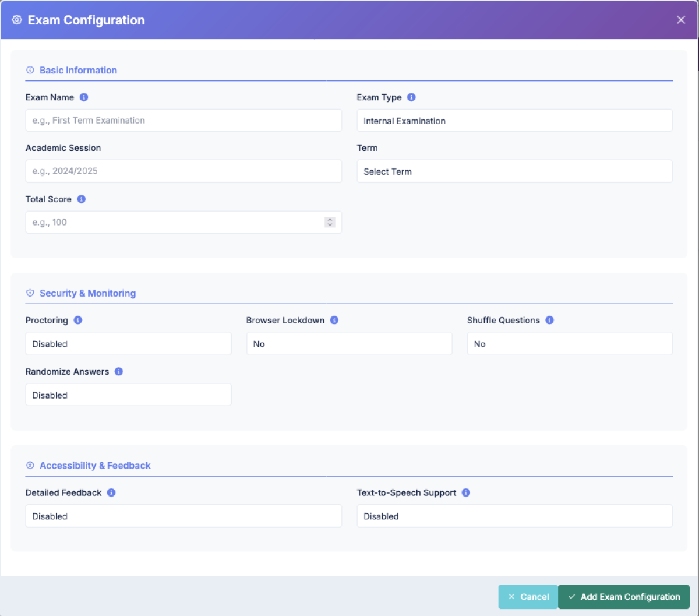Focus the Total Score input field
Screen dimensions: 699x616
183,222
